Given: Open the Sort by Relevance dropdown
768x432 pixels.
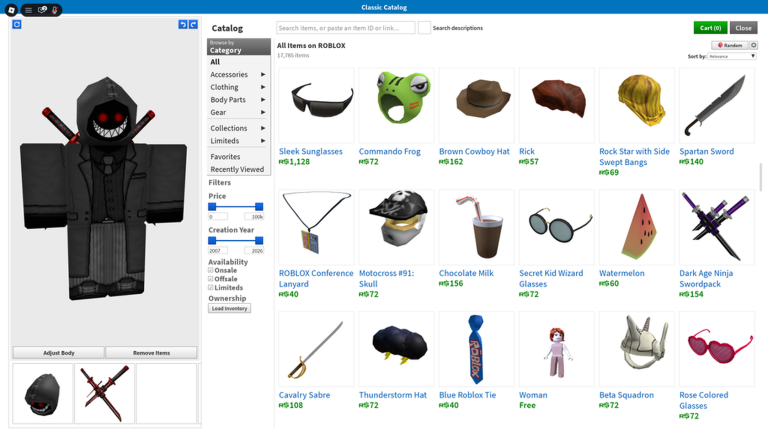Looking at the screenshot, I should coord(732,56).
